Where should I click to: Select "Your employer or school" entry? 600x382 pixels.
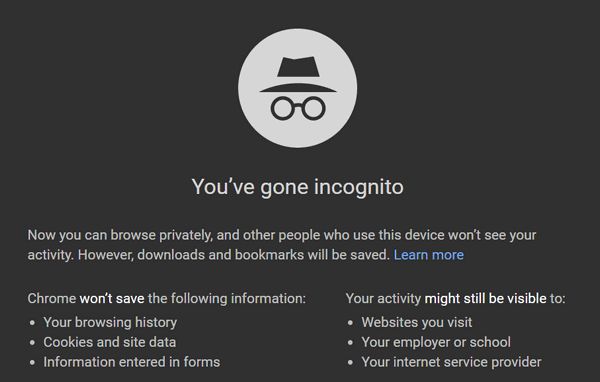(x=436, y=342)
